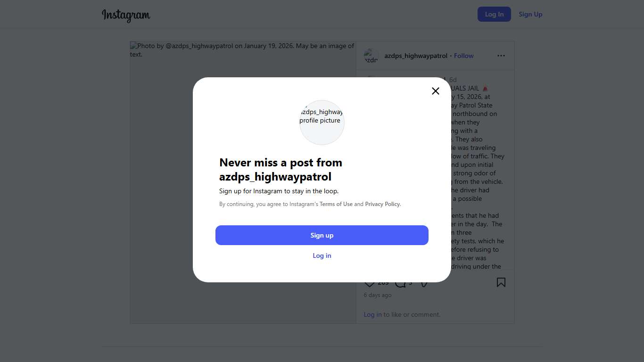Click the profile picture in the popup
The height and width of the screenshot is (362, 644).
pos(322,122)
